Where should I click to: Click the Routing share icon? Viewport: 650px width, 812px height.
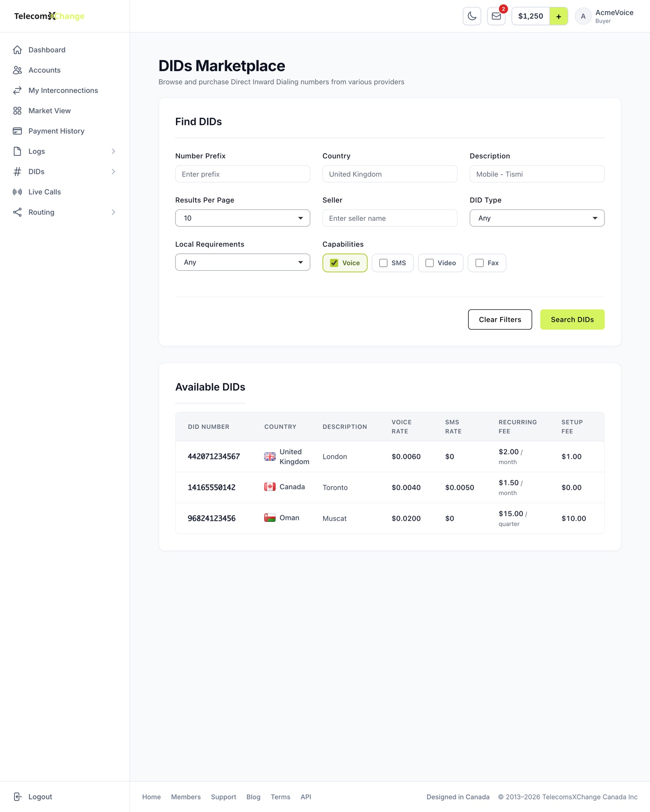tap(17, 212)
